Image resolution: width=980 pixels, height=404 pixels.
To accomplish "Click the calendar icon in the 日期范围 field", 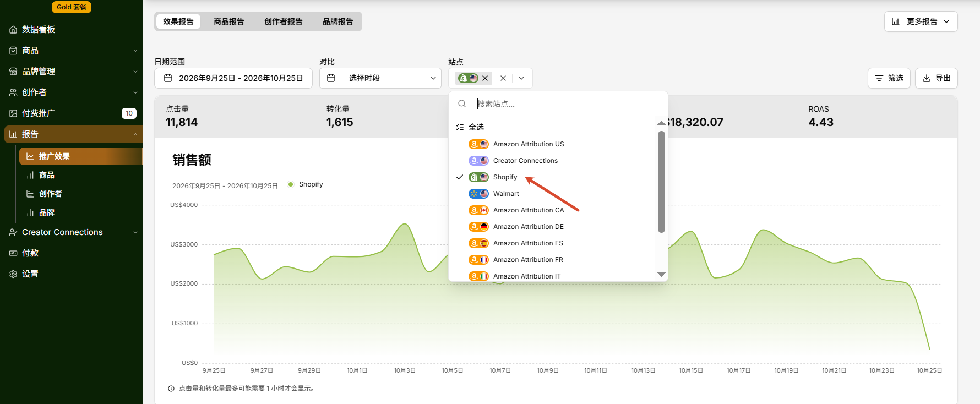I will [x=168, y=78].
